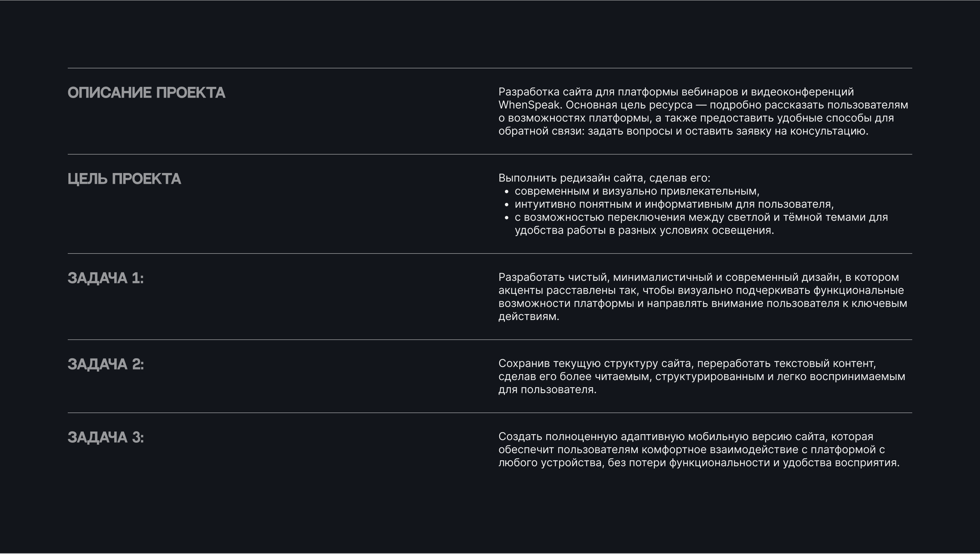This screenshot has height=554, width=980.
Task: Click paragraph starting "Разработать чистый, минималистичный"
Action: pyautogui.click(x=702, y=297)
